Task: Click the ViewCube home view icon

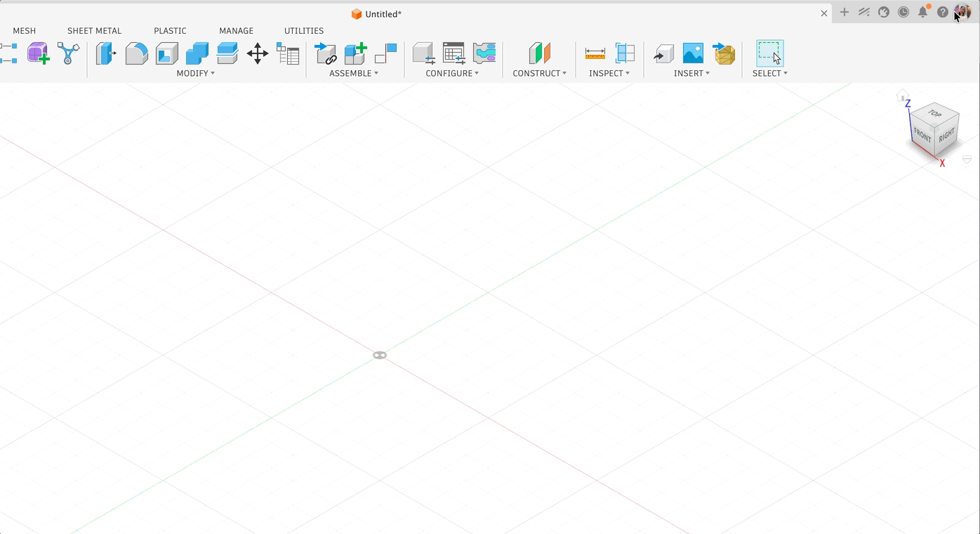Action: click(903, 96)
